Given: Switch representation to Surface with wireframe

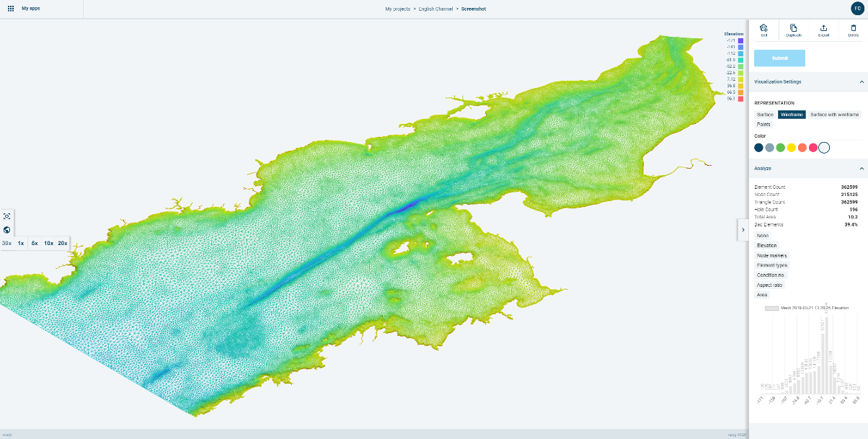Looking at the screenshot, I should point(834,115).
